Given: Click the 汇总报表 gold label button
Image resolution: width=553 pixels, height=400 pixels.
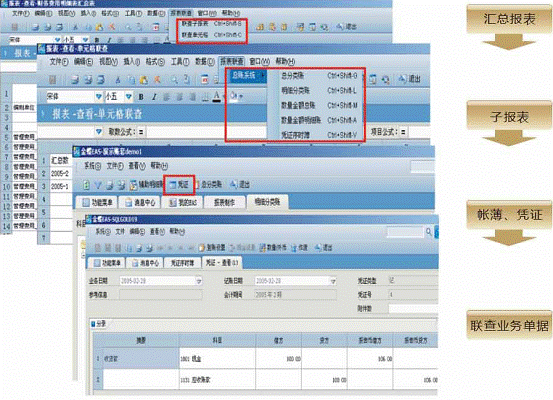Looking at the screenshot, I should pyautogui.click(x=509, y=19).
